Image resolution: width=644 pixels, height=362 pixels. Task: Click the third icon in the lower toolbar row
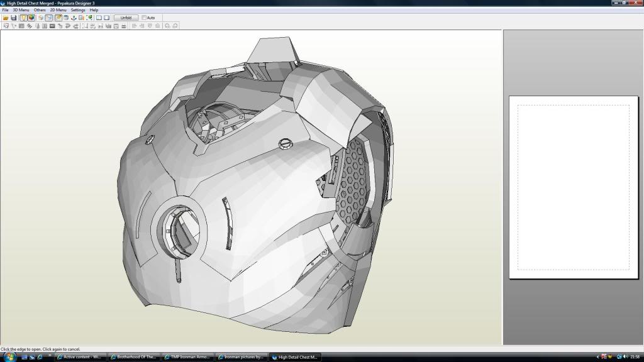[x=21, y=26]
